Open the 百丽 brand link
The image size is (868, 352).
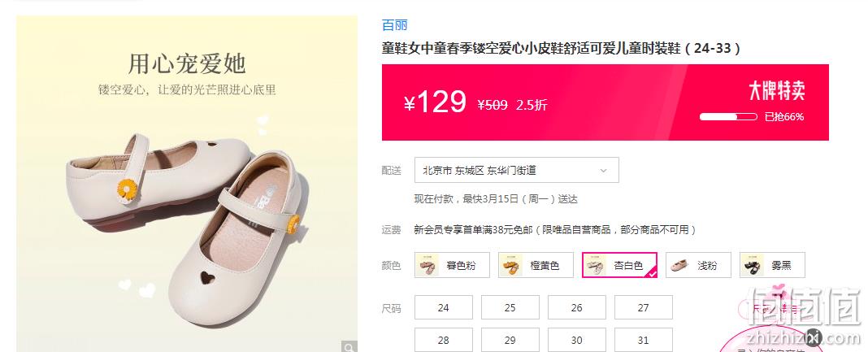394,25
